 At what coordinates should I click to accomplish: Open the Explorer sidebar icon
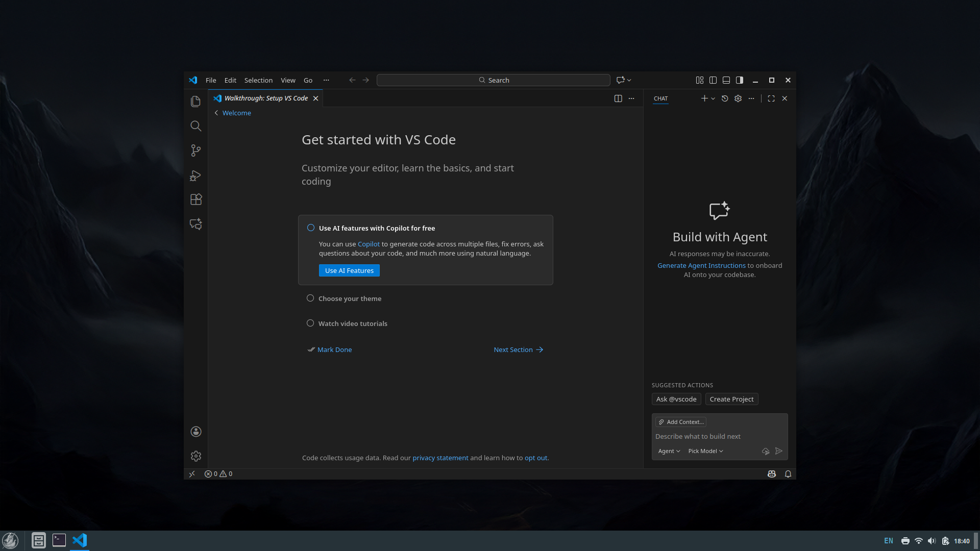click(x=195, y=101)
